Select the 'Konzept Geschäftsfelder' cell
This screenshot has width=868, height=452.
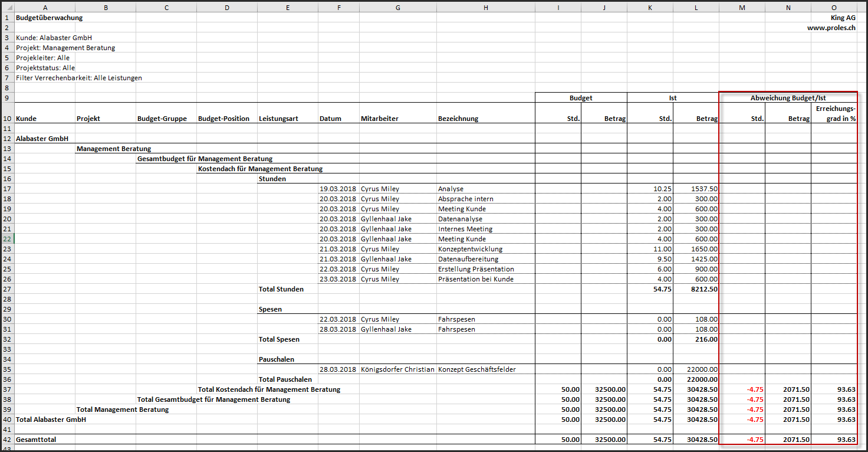(x=476, y=369)
